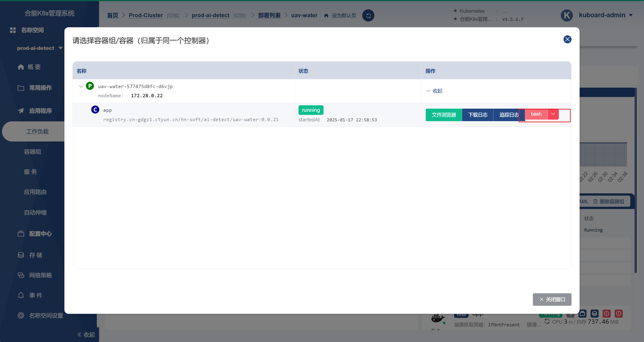This screenshot has height=342, width=644.
Task: Select 服务 in the sidebar
Action: [x=30, y=172]
